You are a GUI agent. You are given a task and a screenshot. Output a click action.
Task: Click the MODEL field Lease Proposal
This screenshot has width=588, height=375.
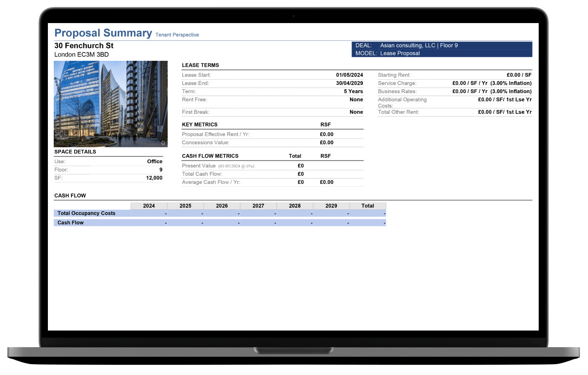point(400,53)
